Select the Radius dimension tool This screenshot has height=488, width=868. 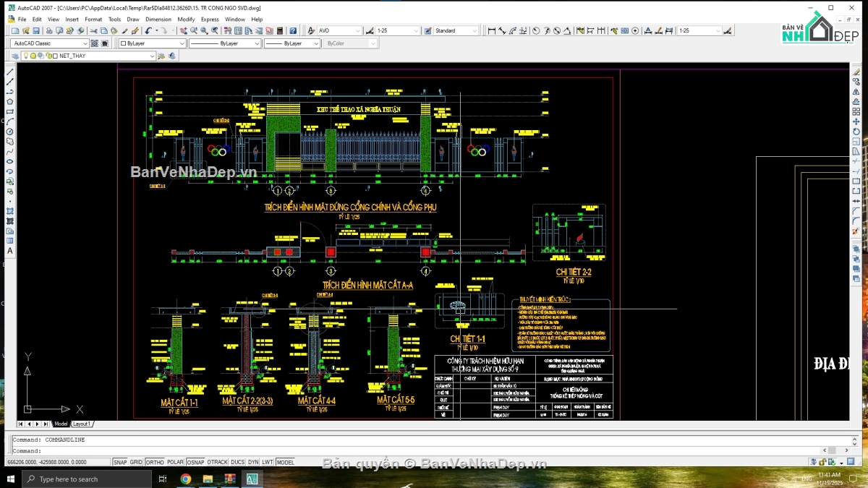tap(536, 31)
